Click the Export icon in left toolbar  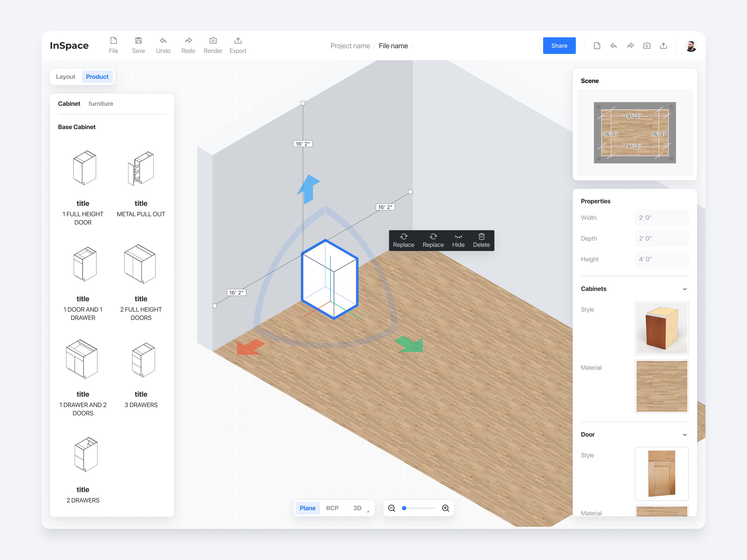coord(238,41)
